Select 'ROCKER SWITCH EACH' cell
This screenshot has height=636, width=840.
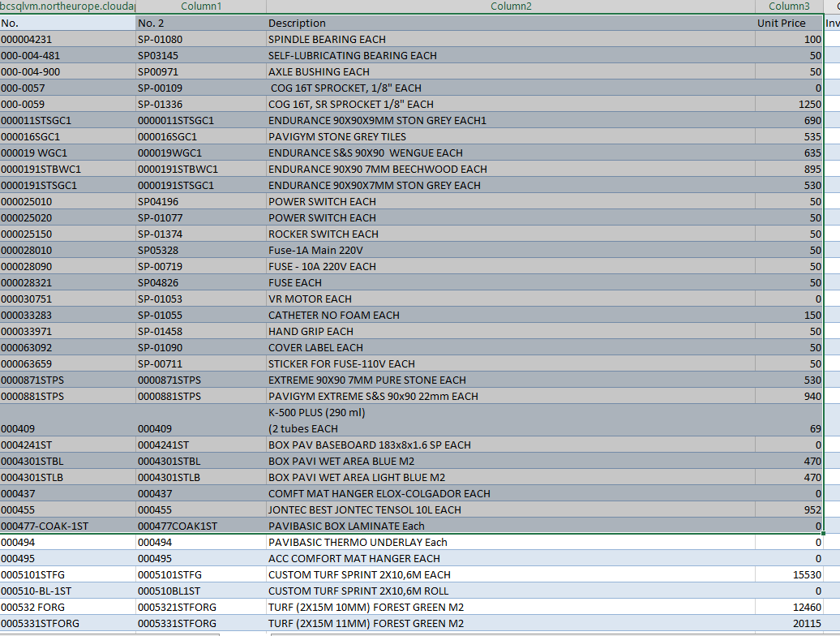tap(511, 234)
